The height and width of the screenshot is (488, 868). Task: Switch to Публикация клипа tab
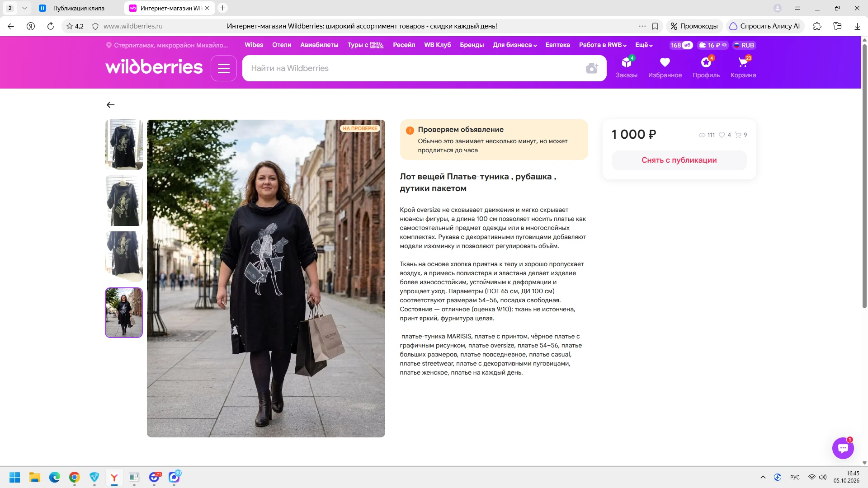coord(78,8)
